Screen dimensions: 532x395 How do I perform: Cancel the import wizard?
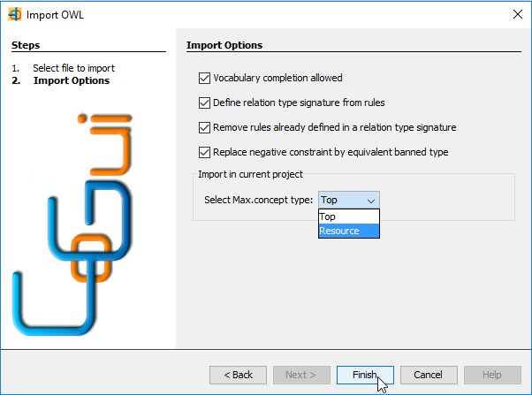click(429, 375)
